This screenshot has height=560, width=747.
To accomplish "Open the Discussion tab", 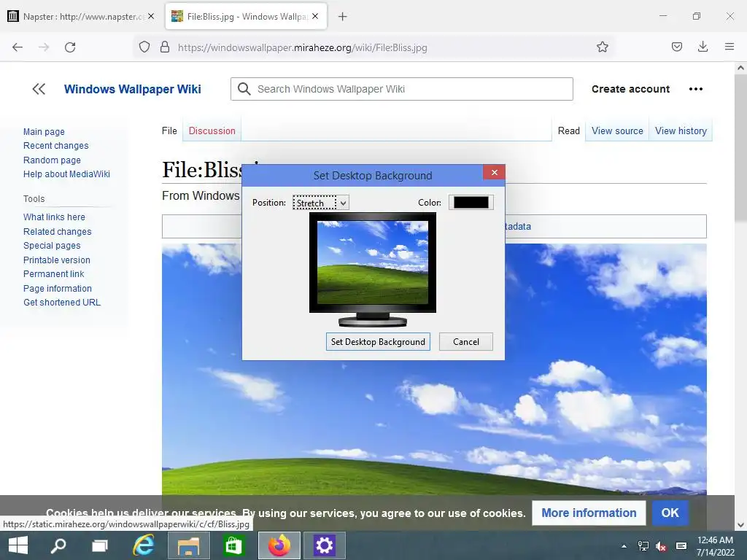I will (212, 131).
